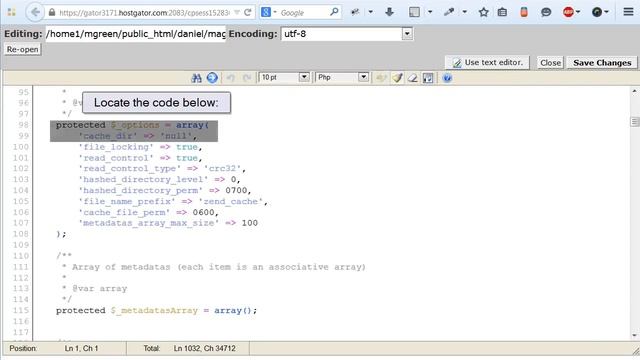Image resolution: width=640 pixels, height=360 pixels.
Task: Click the padlock site security icon
Action: click(52, 13)
